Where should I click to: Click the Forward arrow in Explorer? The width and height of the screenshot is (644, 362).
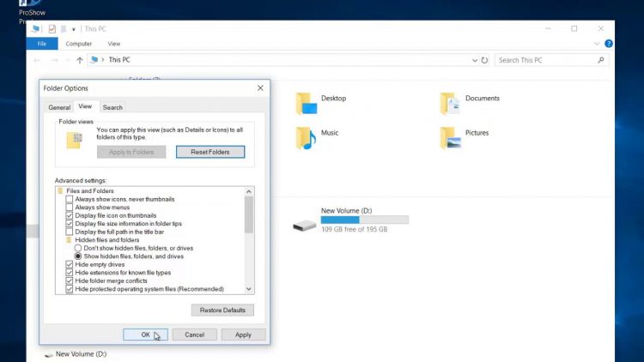click(54, 60)
